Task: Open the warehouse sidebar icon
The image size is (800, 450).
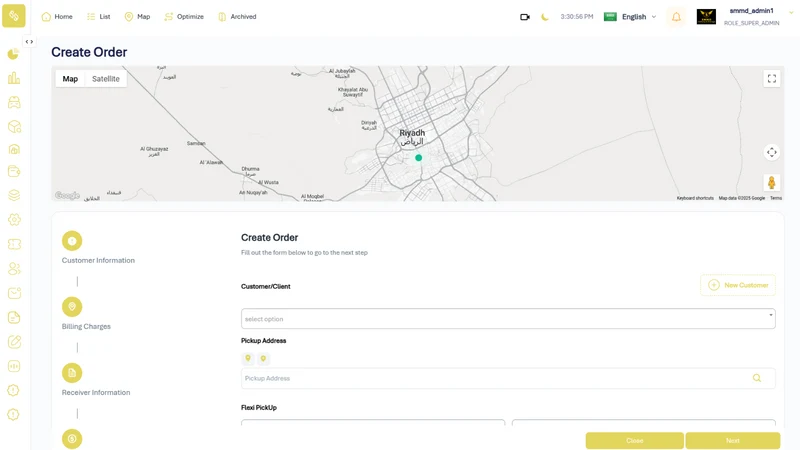Action: (14, 149)
